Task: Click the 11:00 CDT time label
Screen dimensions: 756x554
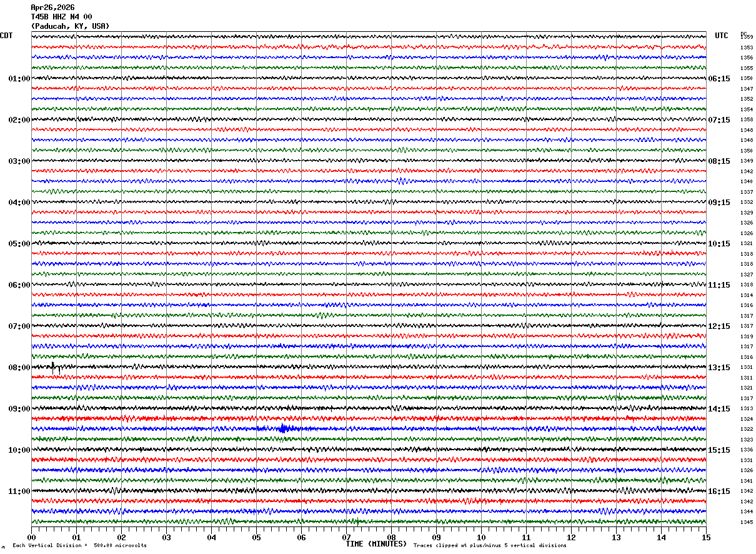Action: [x=19, y=491]
